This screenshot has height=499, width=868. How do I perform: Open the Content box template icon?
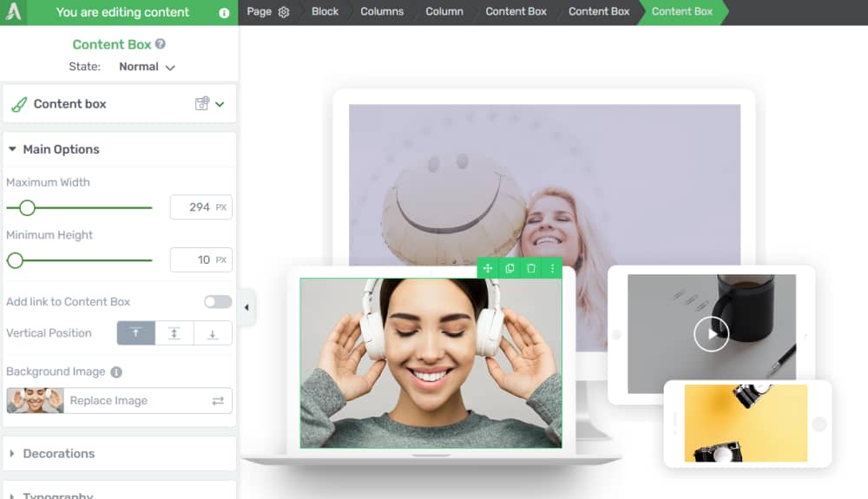202,103
